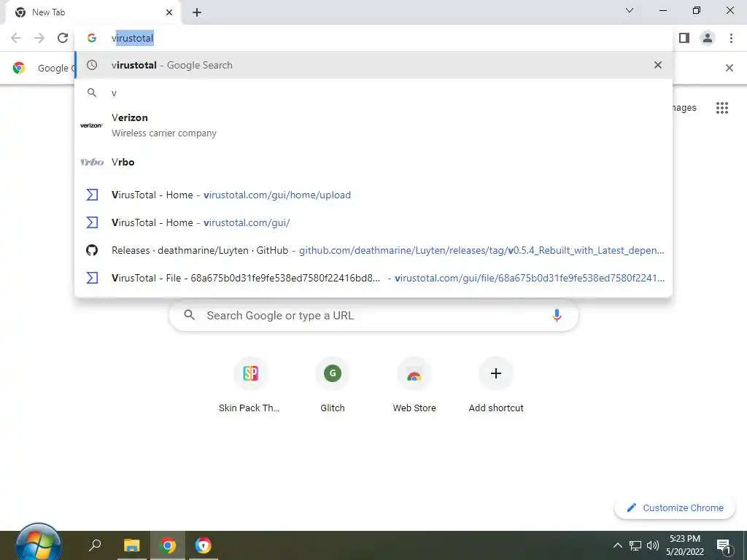Open the Windows Start orb
The width and height of the screenshot is (747, 560).
pyautogui.click(x=38, y=544)
